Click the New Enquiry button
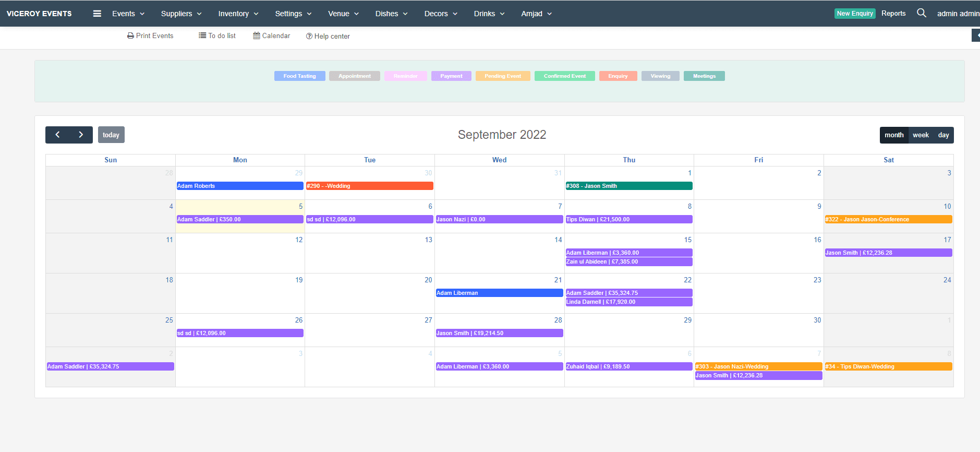 [x=855, y=14]
